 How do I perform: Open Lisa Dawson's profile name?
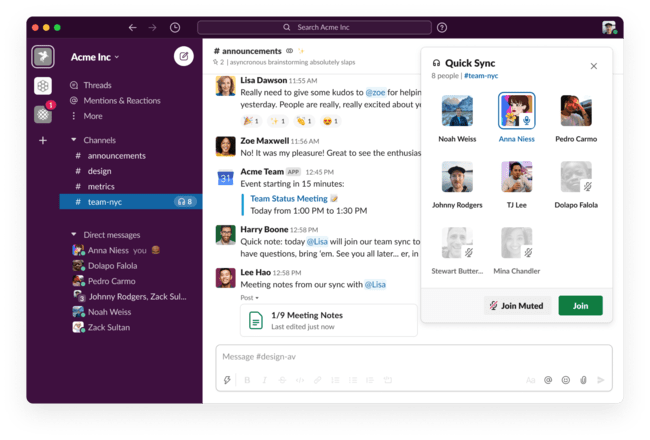tap(264, 80)
